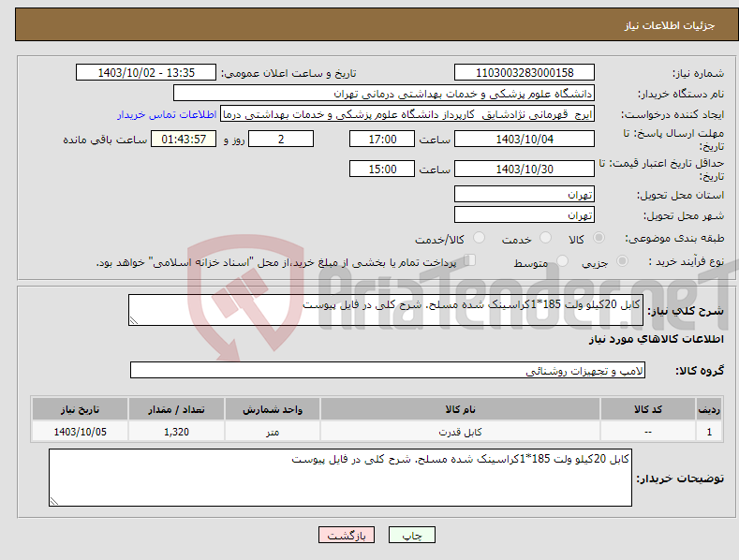The width and height of the screenshot is (739, 560).
Task: Click the واحد شمارش column header
Action: 273,409
